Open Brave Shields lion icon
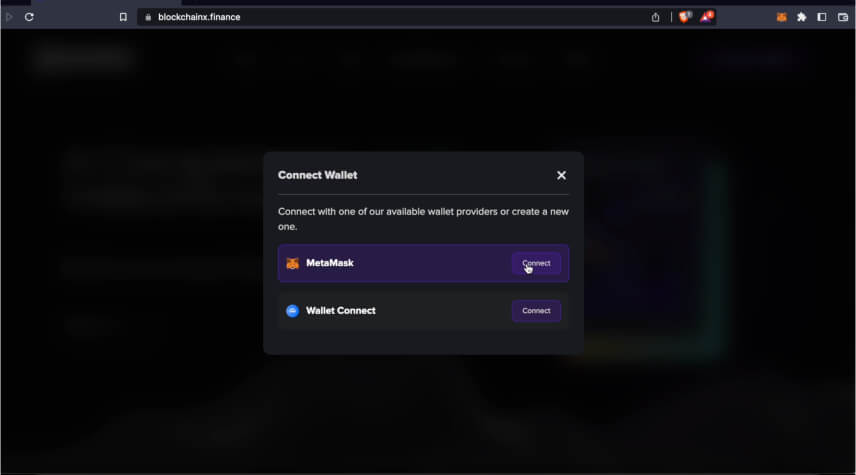 click(685, 17)
